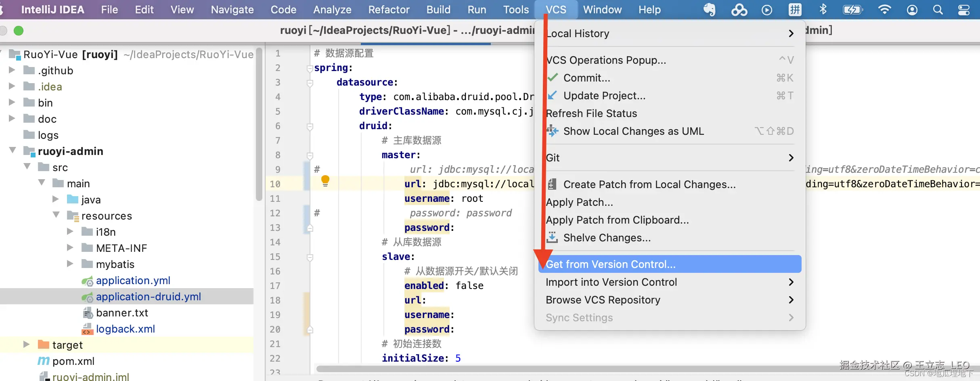
Task: Click the orange target folder icon
Action: [x=44, y=345]
